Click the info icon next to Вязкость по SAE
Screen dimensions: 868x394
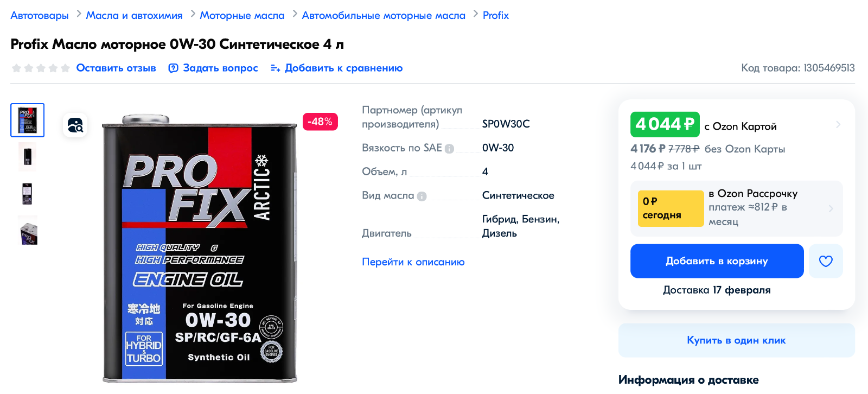tap(449, 149)
